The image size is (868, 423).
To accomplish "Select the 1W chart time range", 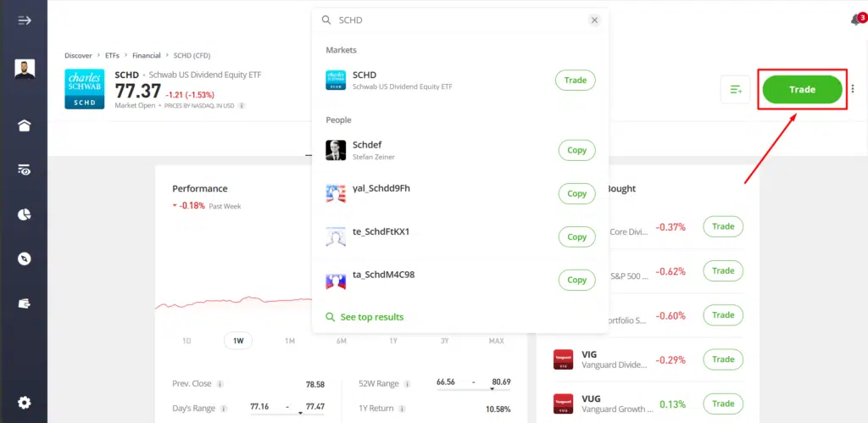I will click(x=238, y=341).
